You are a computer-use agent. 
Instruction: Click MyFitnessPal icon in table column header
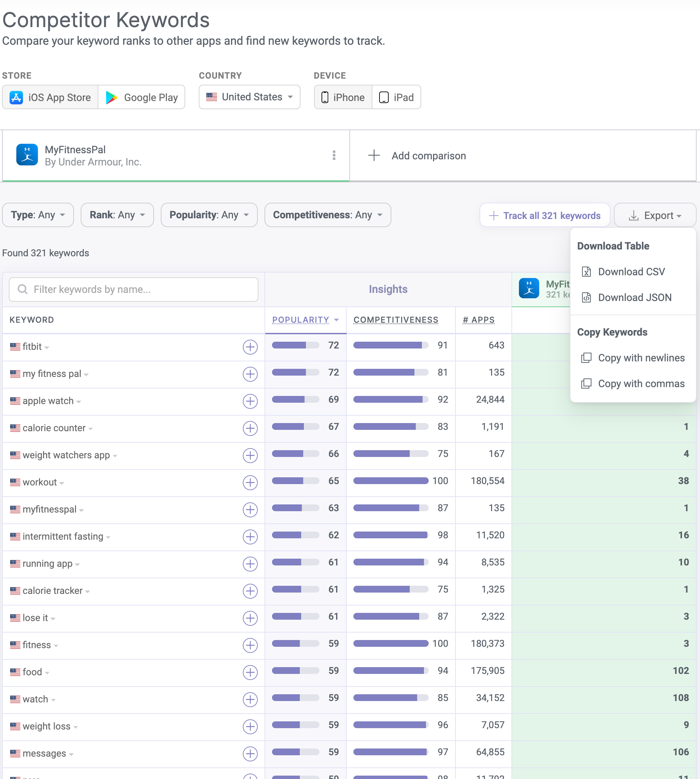coord(529,288)
